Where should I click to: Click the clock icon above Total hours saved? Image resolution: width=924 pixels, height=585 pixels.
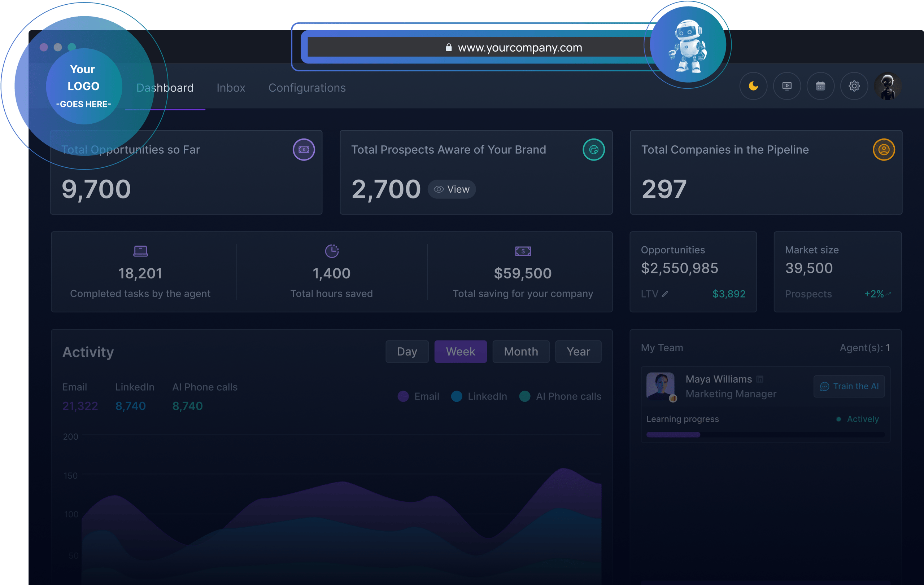332,251
